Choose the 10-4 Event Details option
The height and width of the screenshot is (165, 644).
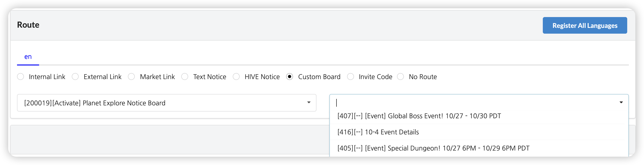click(378, 132)
